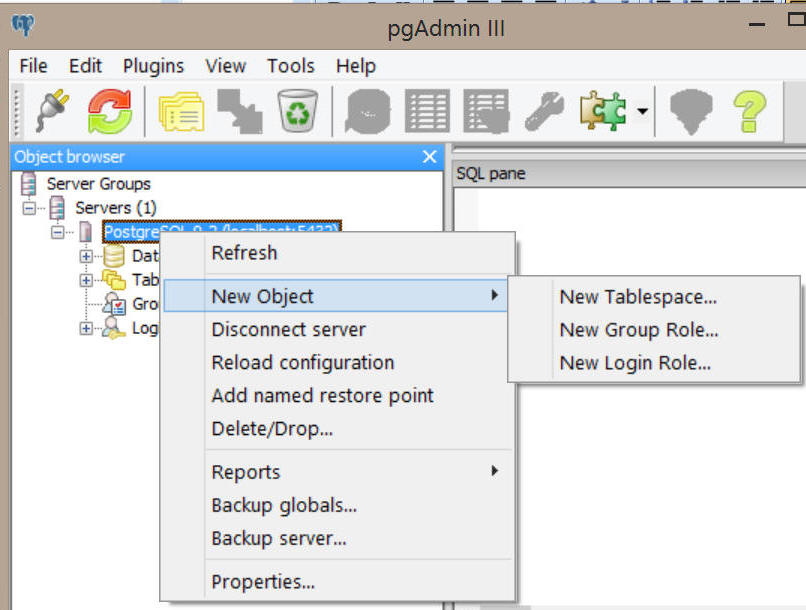Open the Help menu
Viewport: 806px width, 610px height.
coord(356,66)
